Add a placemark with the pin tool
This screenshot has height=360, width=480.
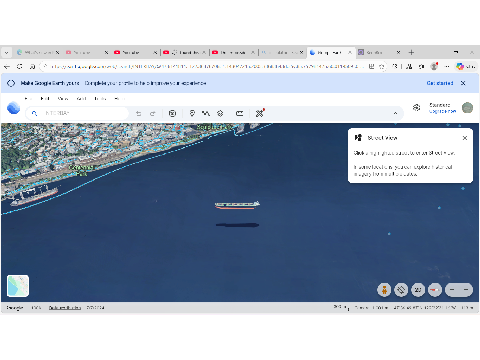[192, 113]
